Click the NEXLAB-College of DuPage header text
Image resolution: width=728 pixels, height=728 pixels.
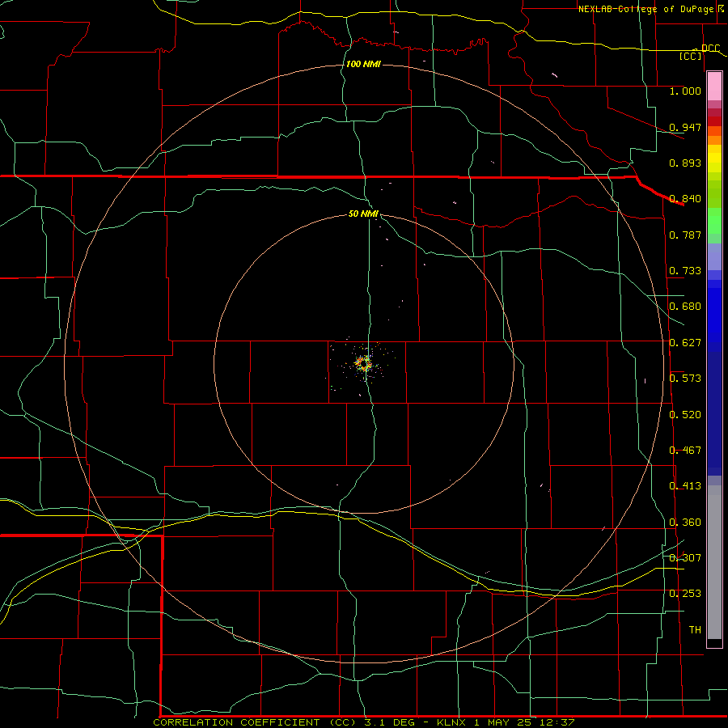tap(645, 9)
